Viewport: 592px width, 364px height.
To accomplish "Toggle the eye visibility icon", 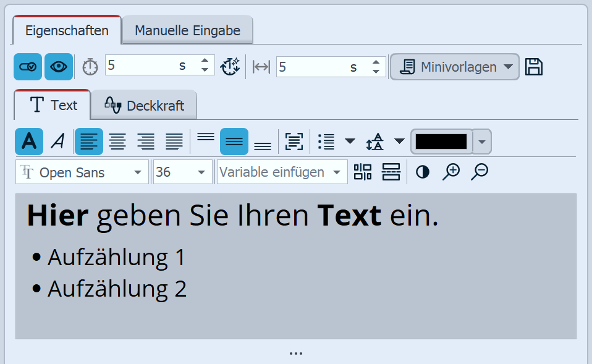I will [x=58, y=66].
